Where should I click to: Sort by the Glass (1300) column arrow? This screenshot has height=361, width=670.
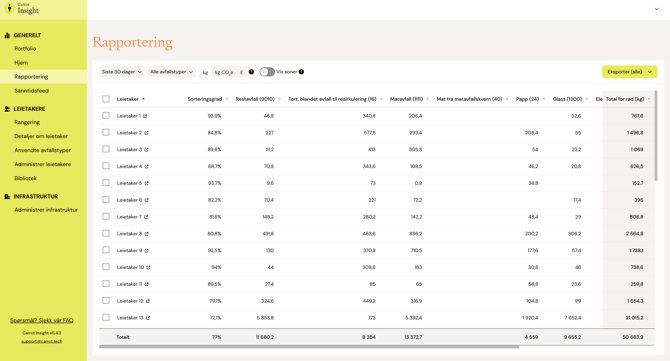(587, 99)
